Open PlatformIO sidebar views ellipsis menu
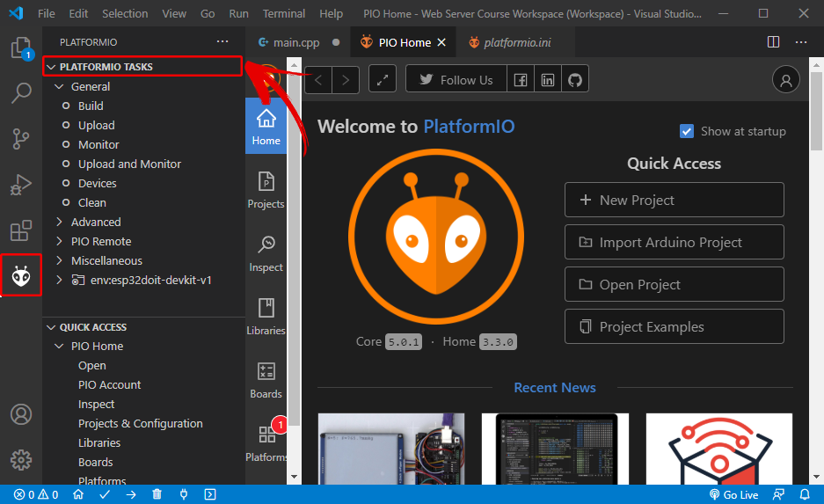 (222, 41)
